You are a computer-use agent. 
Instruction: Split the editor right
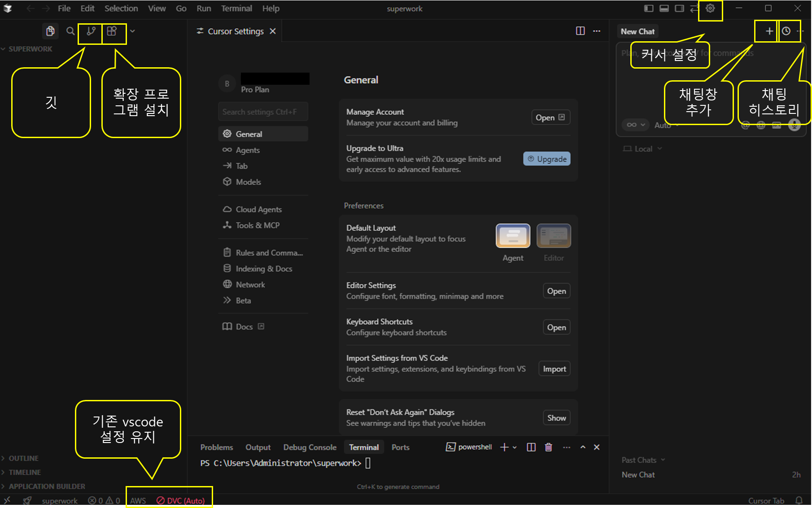pyautogui.click(x=580, y=31)
